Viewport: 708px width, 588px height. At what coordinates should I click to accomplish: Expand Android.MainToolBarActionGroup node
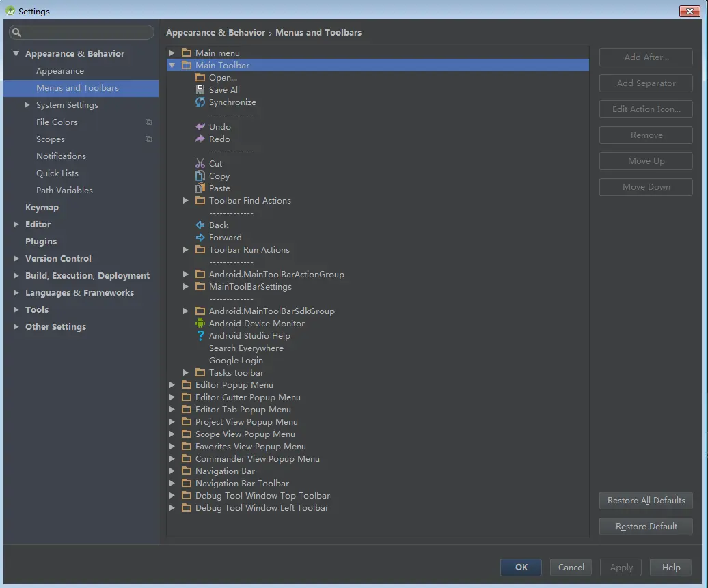click(x=186, y=274)
